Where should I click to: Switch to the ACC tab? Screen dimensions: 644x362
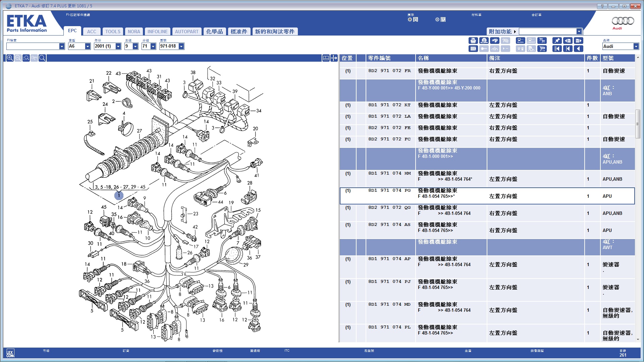pyautogui.click(x=92, y=32)
